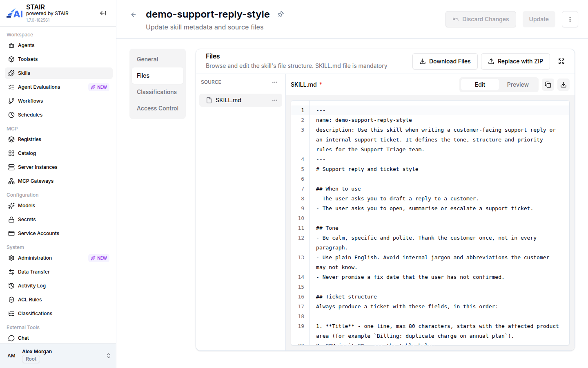Open Activity Log
This screenshot has height=368, width=588.
pyautogui.click(x=59, y=286)
